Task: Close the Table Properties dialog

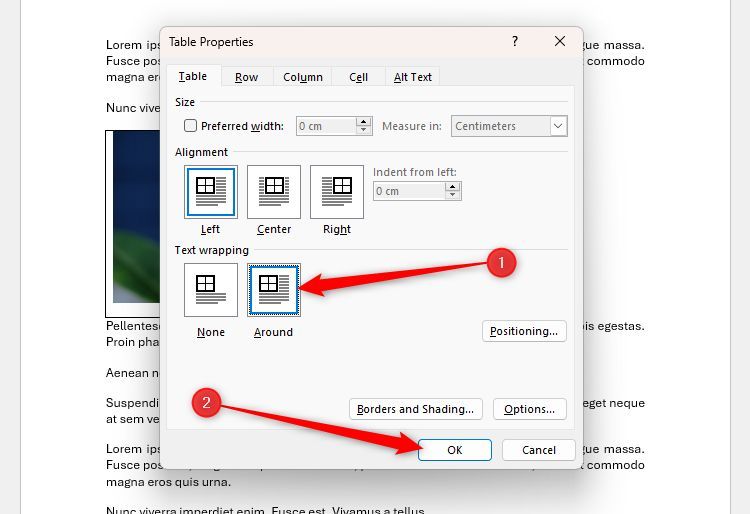Action: [x=560, y=42]
